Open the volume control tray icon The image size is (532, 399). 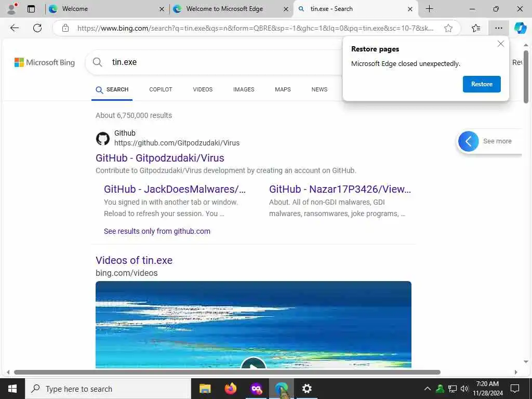pyautogui.click(x=464, y=389)
